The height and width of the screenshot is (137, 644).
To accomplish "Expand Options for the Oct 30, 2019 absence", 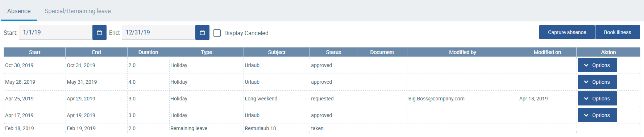I will pos(597,65).
